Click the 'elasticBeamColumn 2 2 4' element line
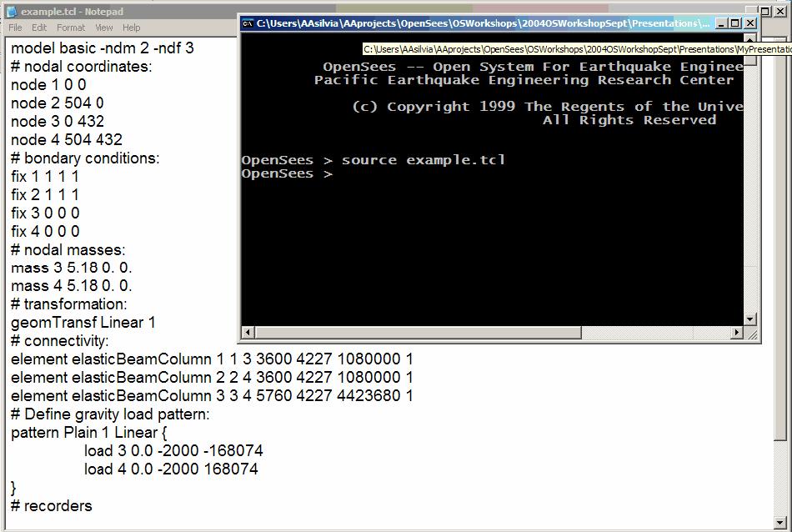Viewport: 792px width, 532px height. 212,378
